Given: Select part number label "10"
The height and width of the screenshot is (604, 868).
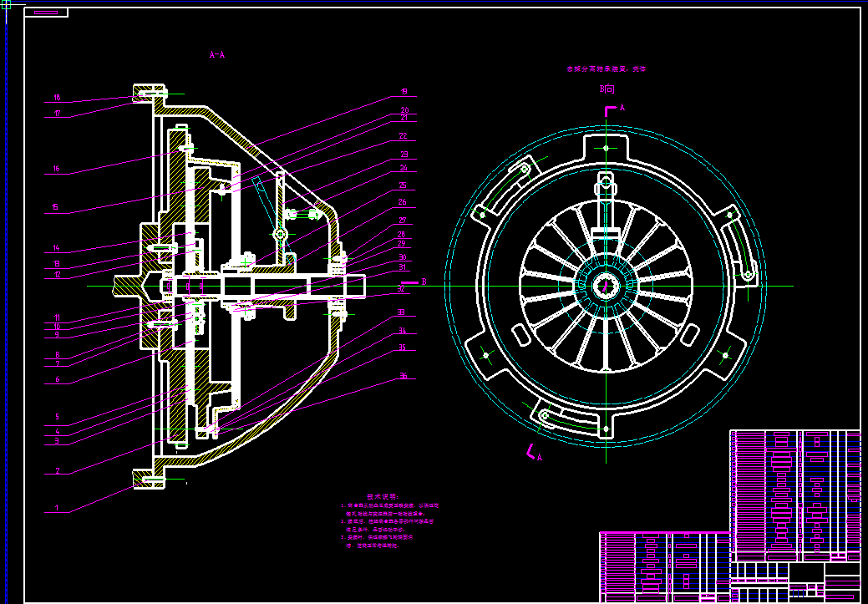Looking at the screenshot, I should click(57, 327).
